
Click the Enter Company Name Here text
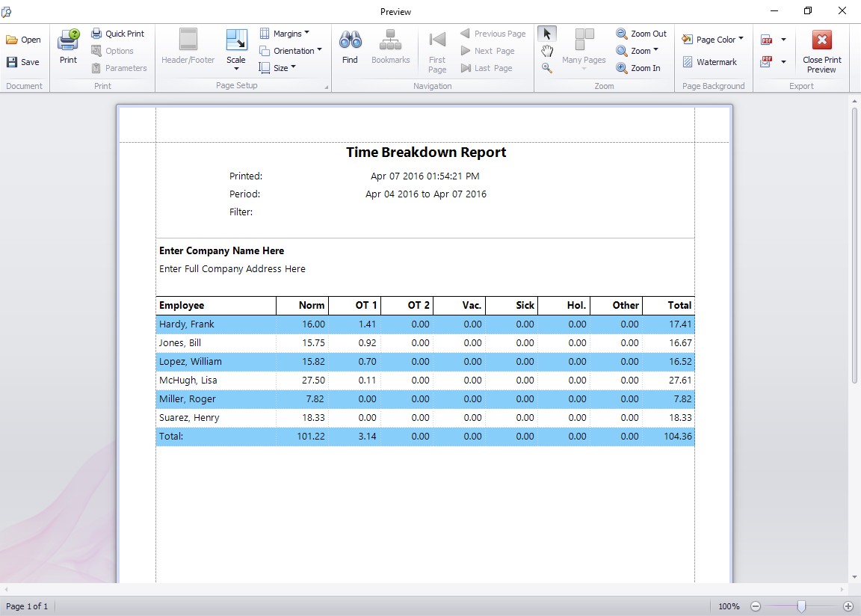[x=222, y=250]
